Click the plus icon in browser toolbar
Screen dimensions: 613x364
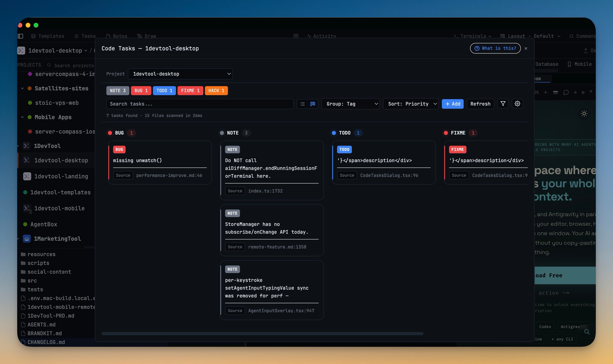(546, 93)
